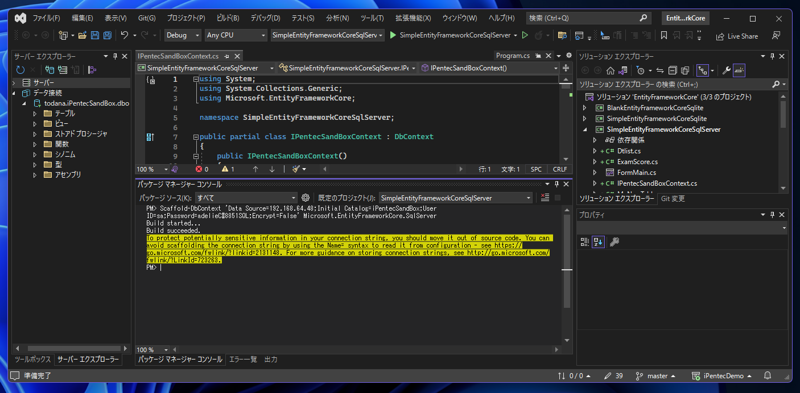Toggle Alphabetical sort in Properties panel
This screenshot has height=393, width=800.
tap(598, 242)
